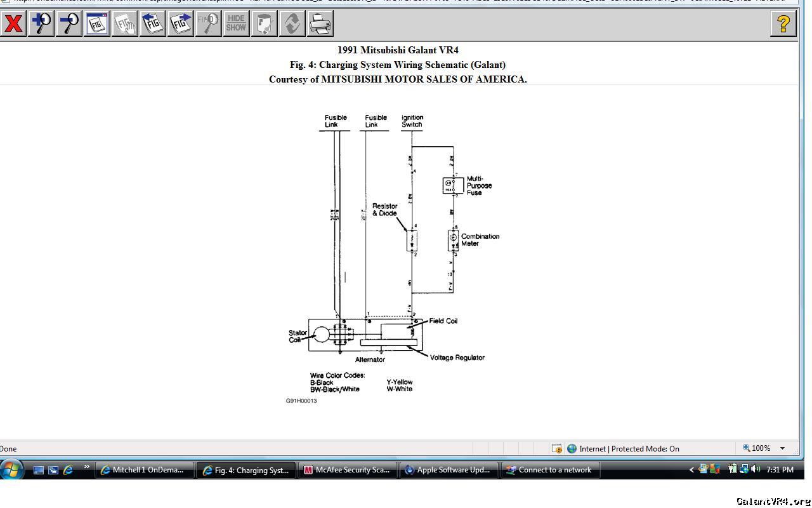Click the Stator Coil label

[298, 336]
